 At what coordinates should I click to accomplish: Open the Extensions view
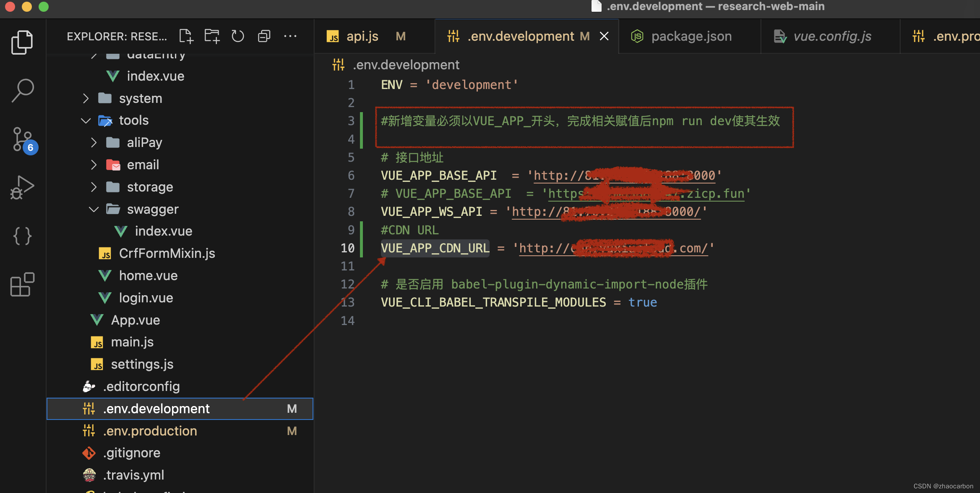coord(22,285)
